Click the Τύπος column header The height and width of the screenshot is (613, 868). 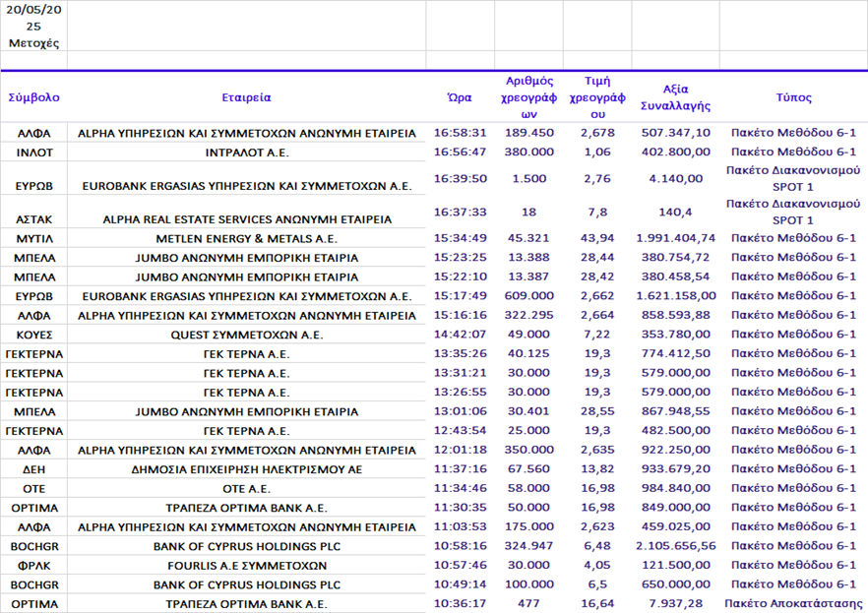click(793, 97)
